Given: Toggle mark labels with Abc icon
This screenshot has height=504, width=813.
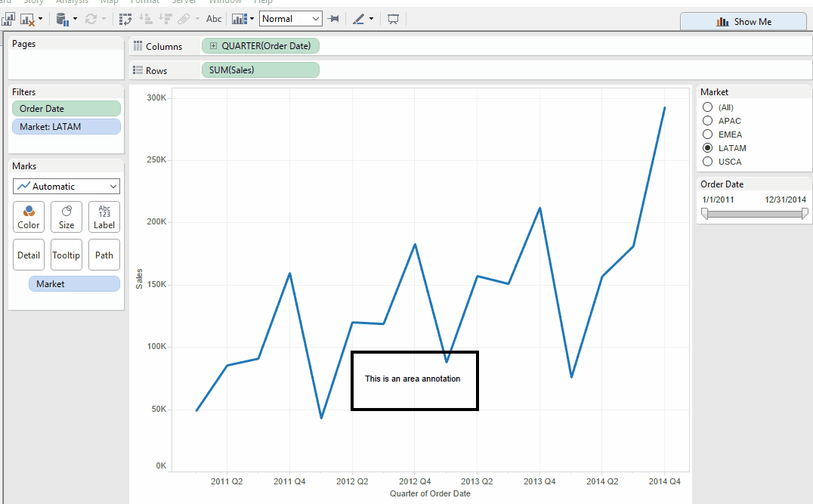Looking at the screenshot, I should 214,19.
